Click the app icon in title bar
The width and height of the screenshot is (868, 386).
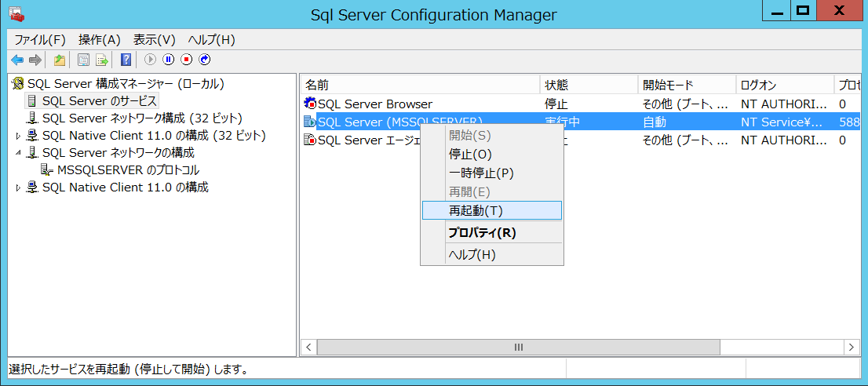click(16, 15)
